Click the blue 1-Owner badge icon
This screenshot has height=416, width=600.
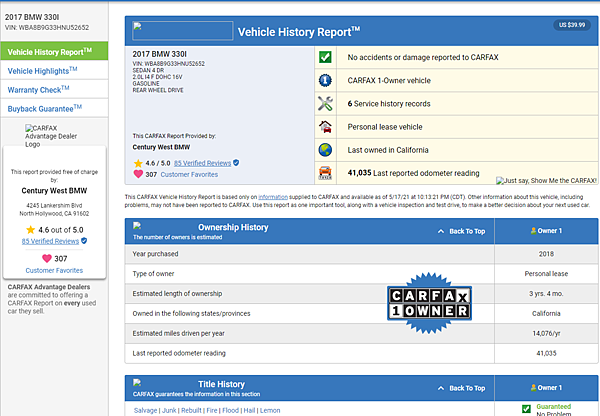click(x=325, y=80)
